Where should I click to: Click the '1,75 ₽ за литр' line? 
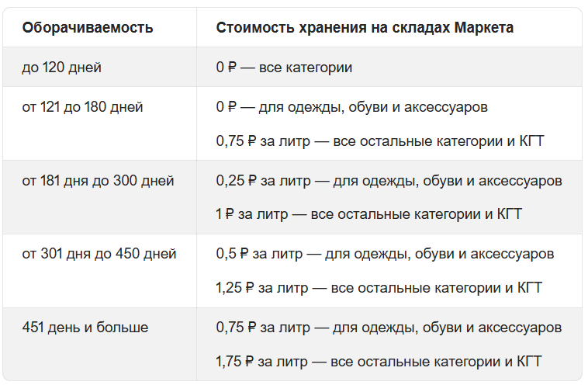coord(379,361)
